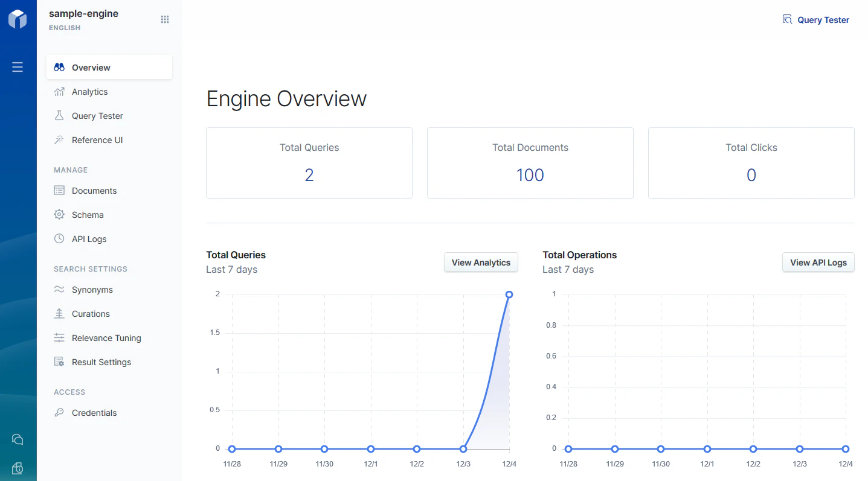Click the Total Clicks card
This screenshot has width=868, height=481.
coord(751,163)
